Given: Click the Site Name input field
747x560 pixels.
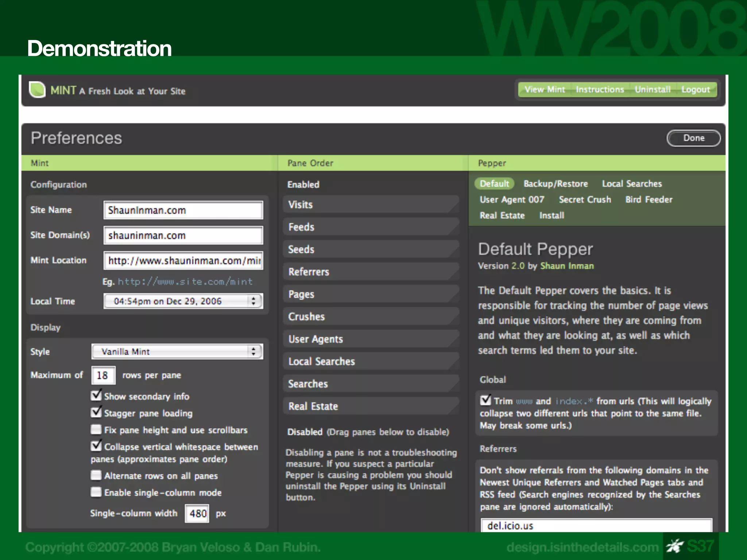Looking at the screenshot, I should coord(183,210).
